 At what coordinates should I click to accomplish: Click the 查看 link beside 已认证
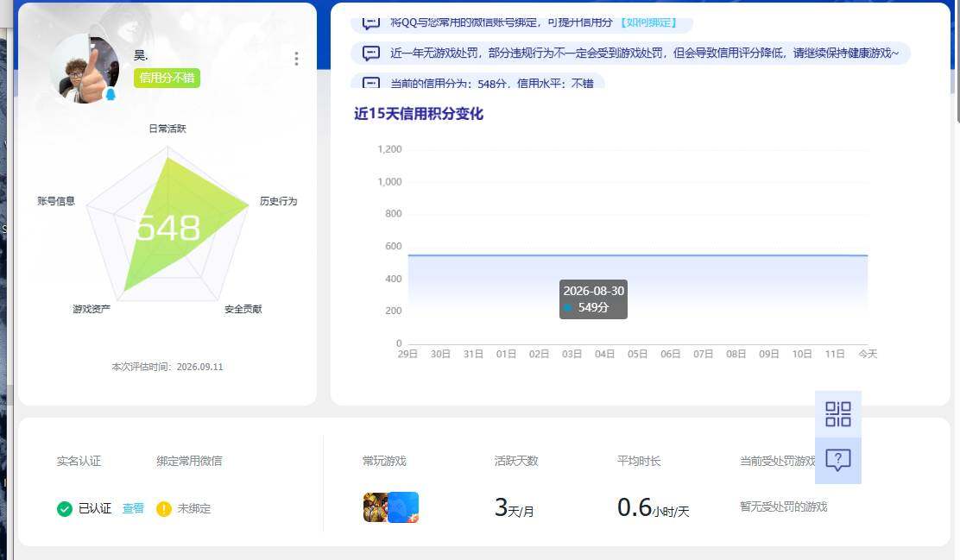(x=133, y=508)
